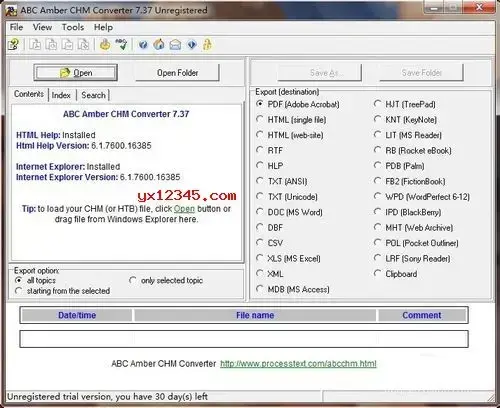
Task: Select HTML (single file) export format
Action: tap(291, 120)
